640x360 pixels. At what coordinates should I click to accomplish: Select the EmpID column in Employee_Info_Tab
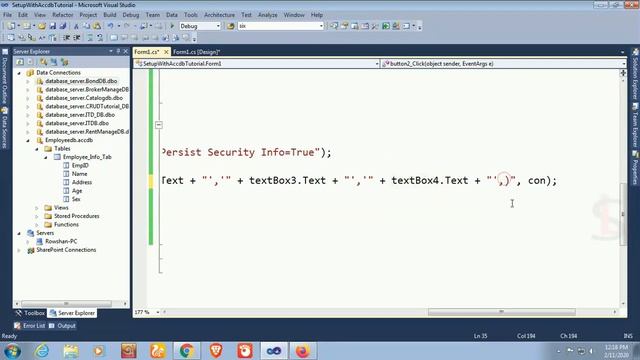[80, 165]
